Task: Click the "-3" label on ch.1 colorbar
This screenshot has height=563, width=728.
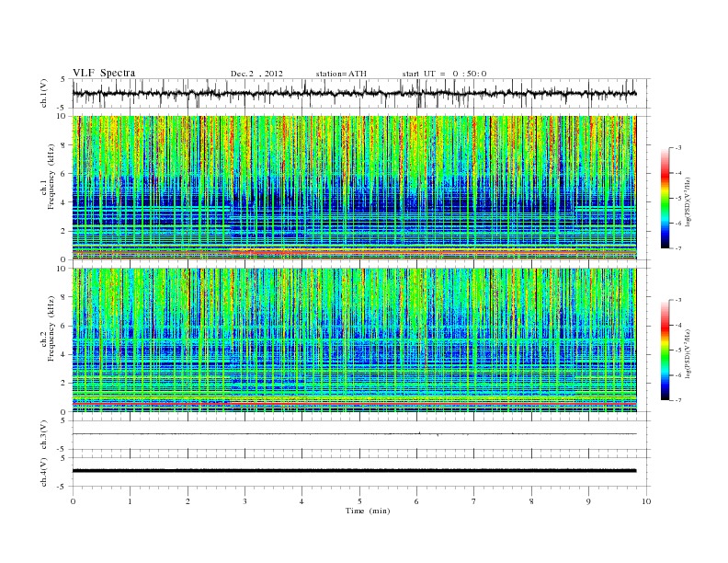Action: click(677, 148)
